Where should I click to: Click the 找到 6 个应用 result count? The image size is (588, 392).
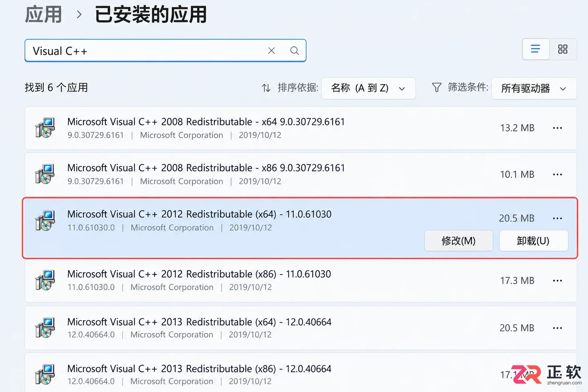point(56,87)
